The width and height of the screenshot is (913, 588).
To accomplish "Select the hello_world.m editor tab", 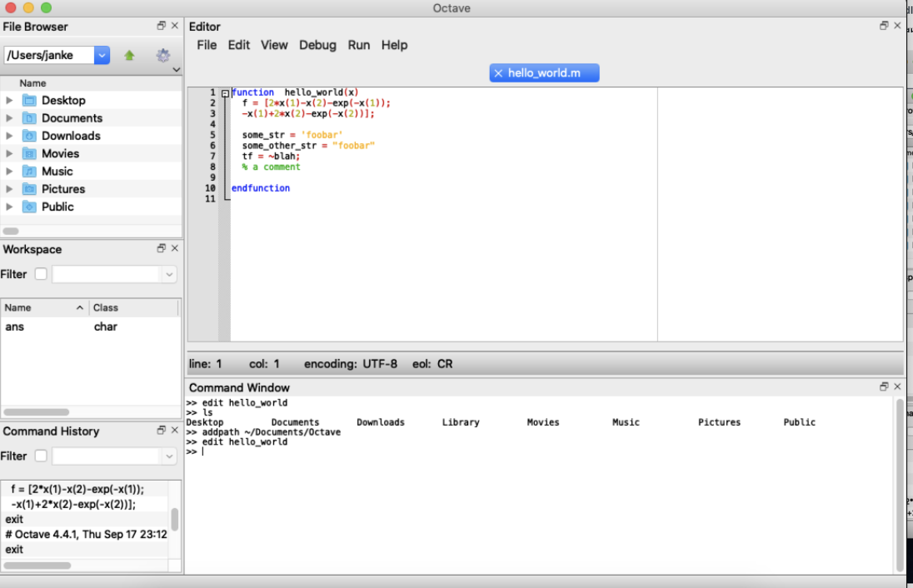I will pos(544,73).
